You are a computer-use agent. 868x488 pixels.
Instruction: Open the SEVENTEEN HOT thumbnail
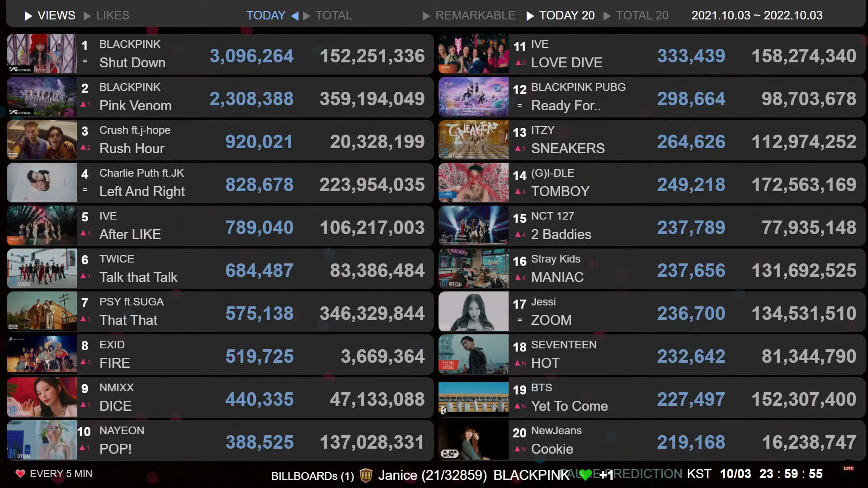click(x=473, y=354)
